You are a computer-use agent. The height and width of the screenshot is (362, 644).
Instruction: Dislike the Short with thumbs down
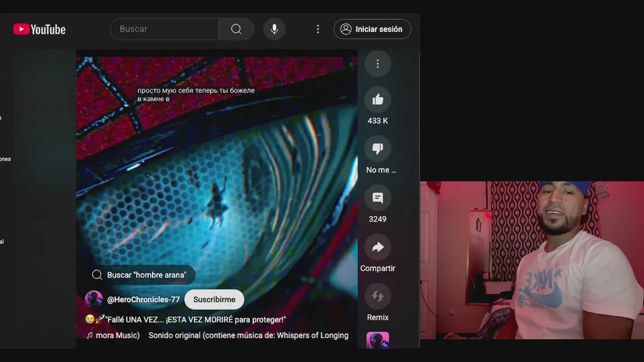pos(378,148)
